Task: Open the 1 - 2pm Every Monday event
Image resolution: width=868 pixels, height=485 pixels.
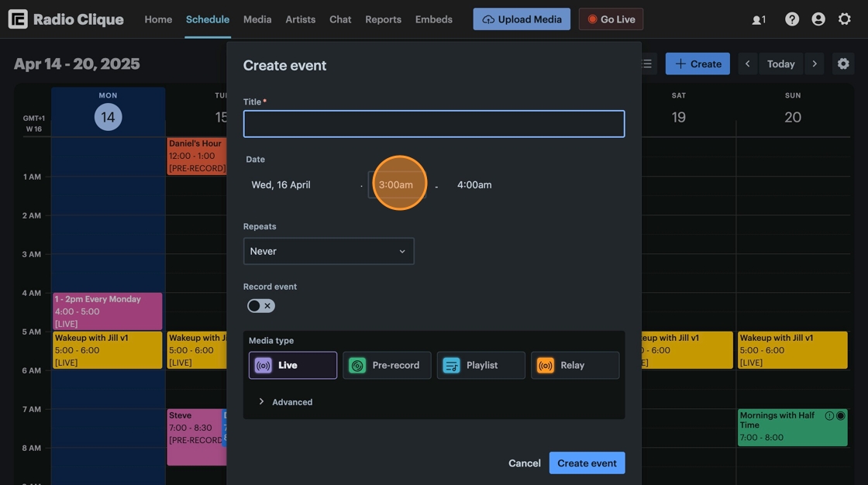Action: 108,311
